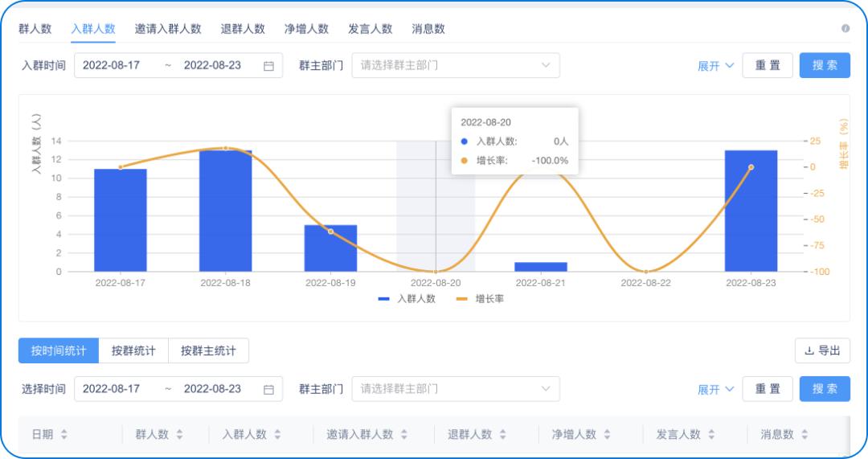Click the 2022-08-23 blue bar in chart
Viewport: 868px width, 459px height.
(751, 211)
